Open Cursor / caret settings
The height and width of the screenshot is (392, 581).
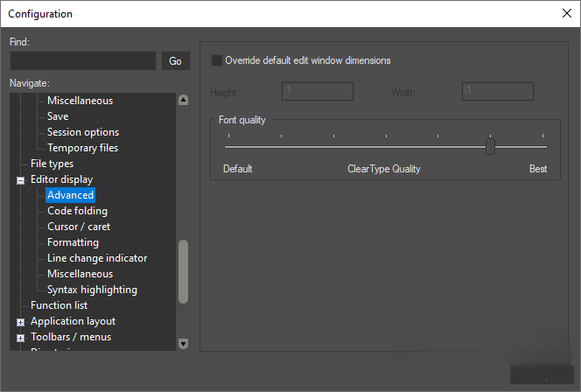(x=79, y=227)
